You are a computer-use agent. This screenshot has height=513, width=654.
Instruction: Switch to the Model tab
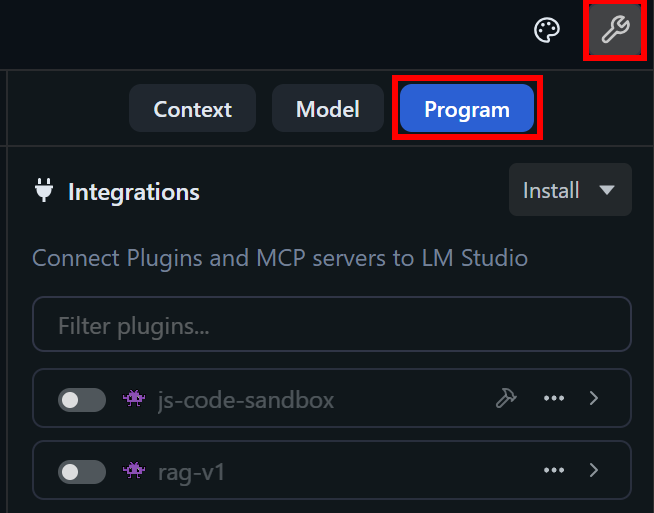(327, 109)
